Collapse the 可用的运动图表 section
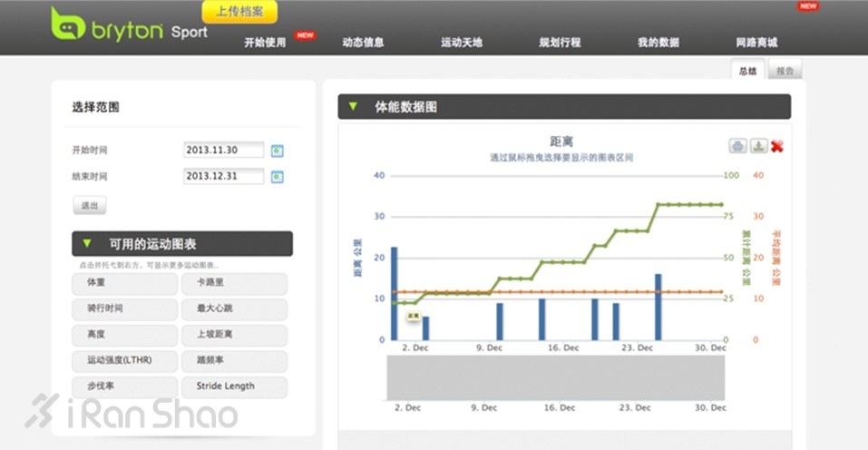The height and width of the screenshot is (450, 868). (87, 244)
